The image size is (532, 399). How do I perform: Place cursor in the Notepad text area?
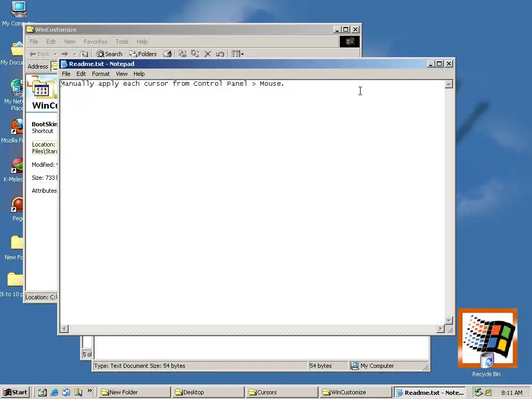coord(252,202)
